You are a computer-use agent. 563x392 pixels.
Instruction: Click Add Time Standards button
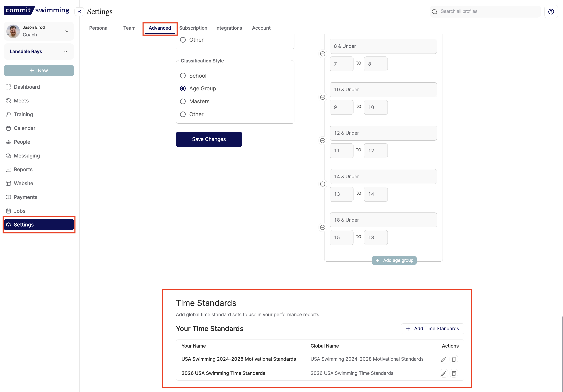(432, 329)
